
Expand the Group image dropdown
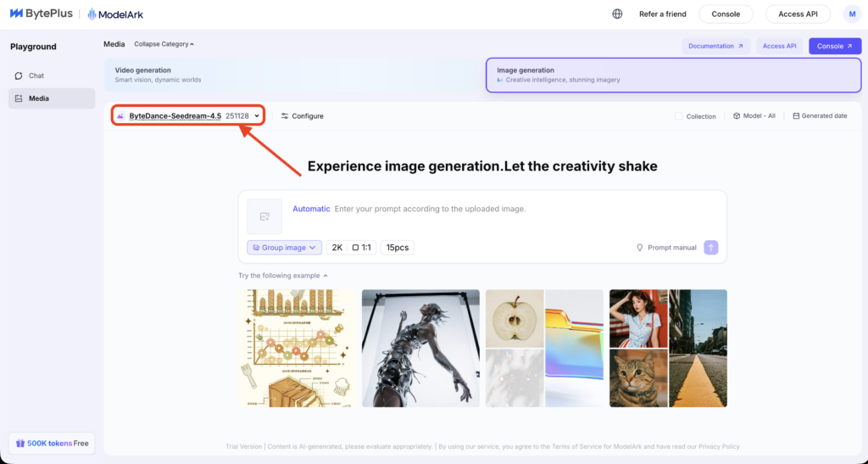(x=284, y=248)
